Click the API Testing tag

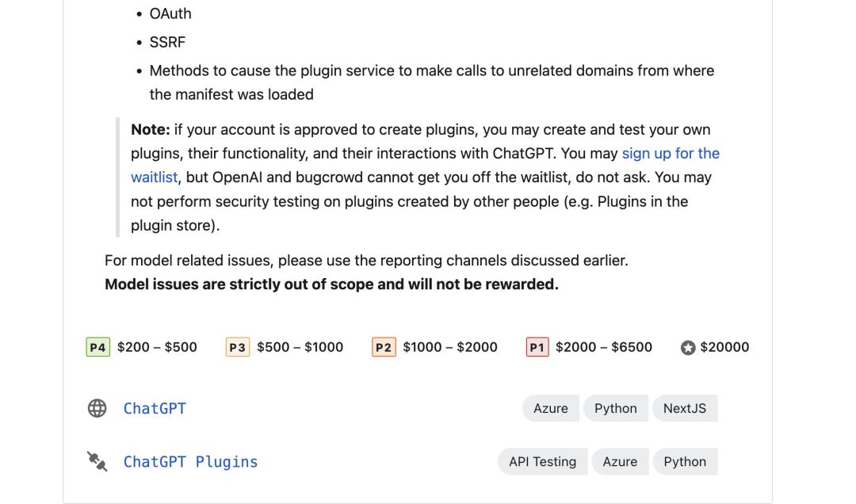(542, 461)
